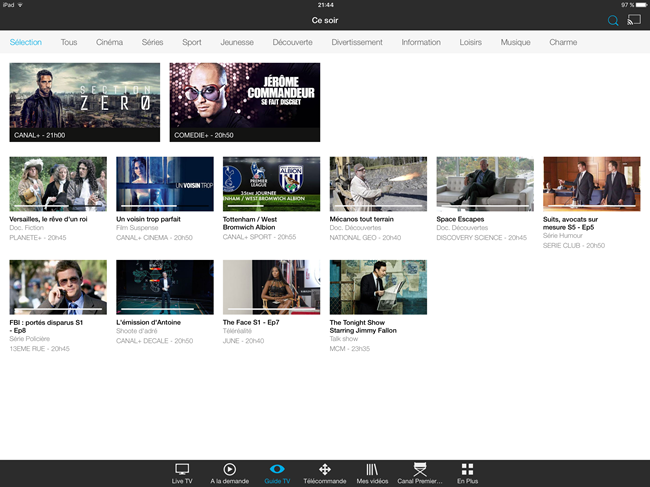Switch to the Sport tab

pyautogui.click(x=192, y=42)
